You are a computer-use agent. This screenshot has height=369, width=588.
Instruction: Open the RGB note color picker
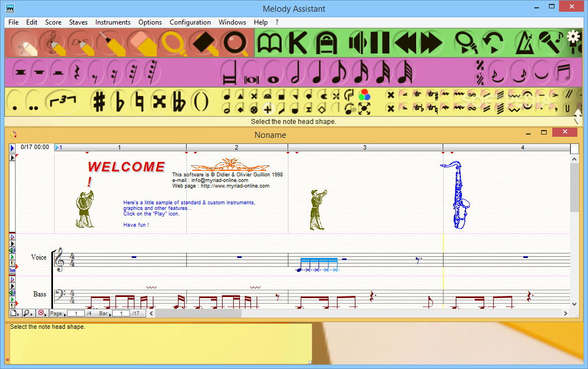tap(364, 95)
